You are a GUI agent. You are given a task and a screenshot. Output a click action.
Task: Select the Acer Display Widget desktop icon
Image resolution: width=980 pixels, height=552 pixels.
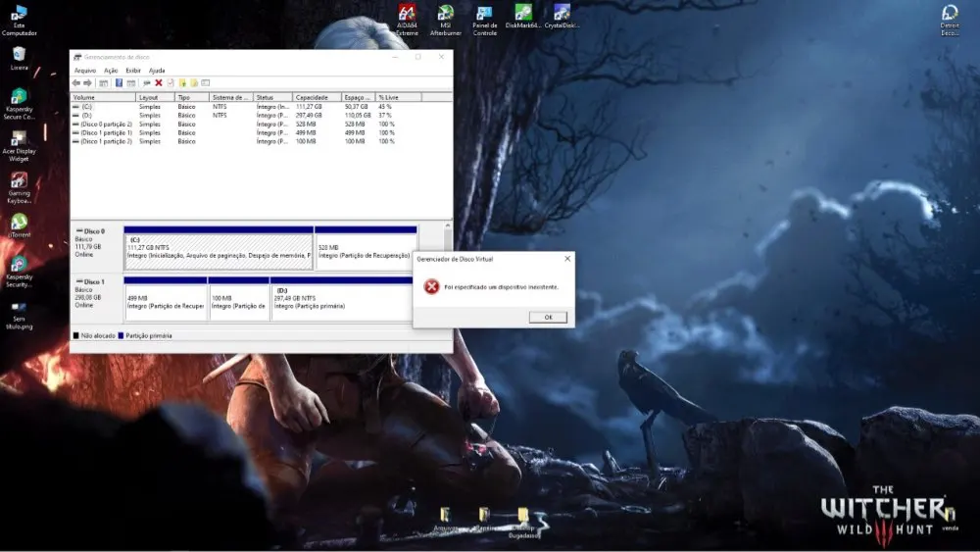19,146
